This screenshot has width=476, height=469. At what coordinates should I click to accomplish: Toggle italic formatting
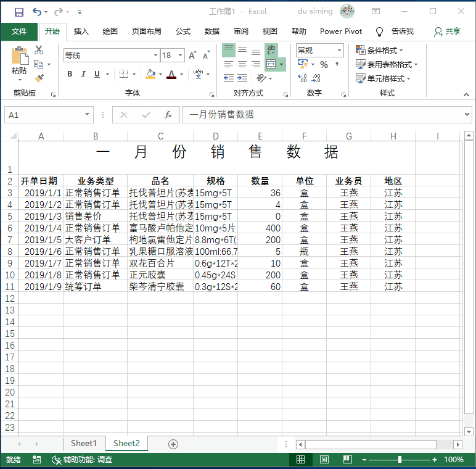pyautogui.click(x=83, y=74)
